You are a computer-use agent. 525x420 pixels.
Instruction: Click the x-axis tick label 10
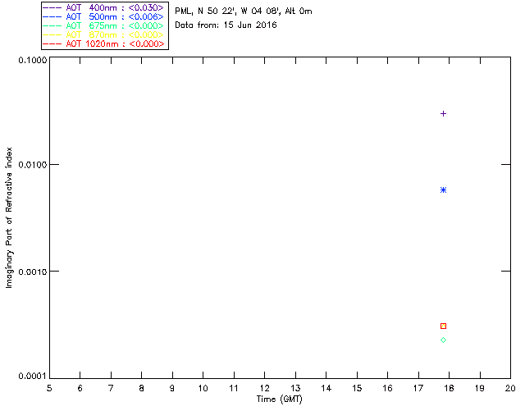pos(203,388)
